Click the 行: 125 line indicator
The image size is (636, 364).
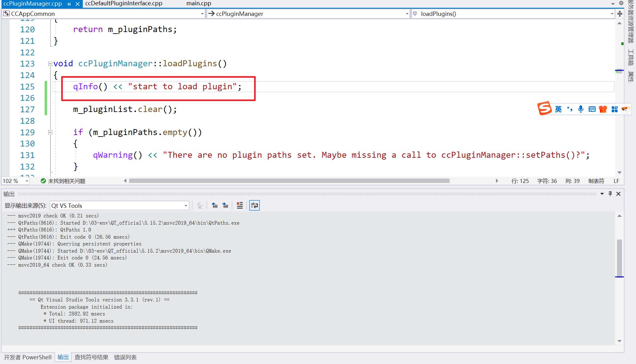[x=520, y=181]
